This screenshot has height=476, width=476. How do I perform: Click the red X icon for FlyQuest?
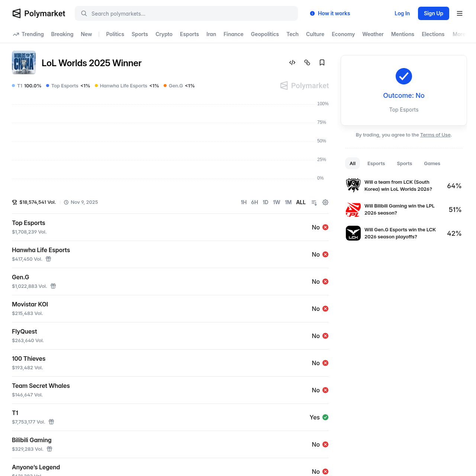point(325,336)
